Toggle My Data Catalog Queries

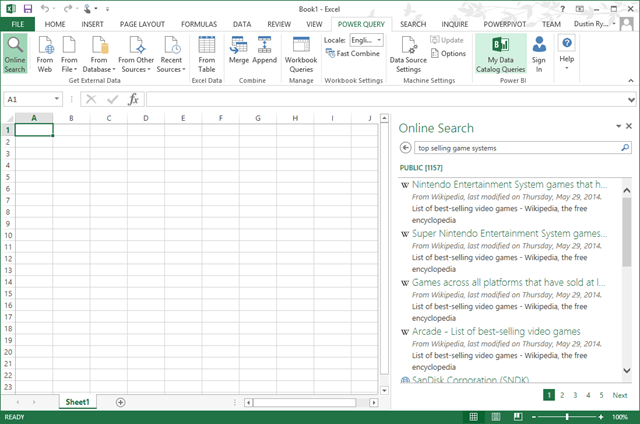point(500,54)
